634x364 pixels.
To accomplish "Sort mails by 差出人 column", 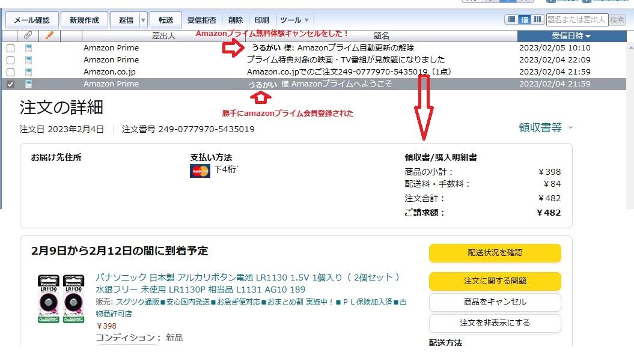I will [x=163, y=36].
